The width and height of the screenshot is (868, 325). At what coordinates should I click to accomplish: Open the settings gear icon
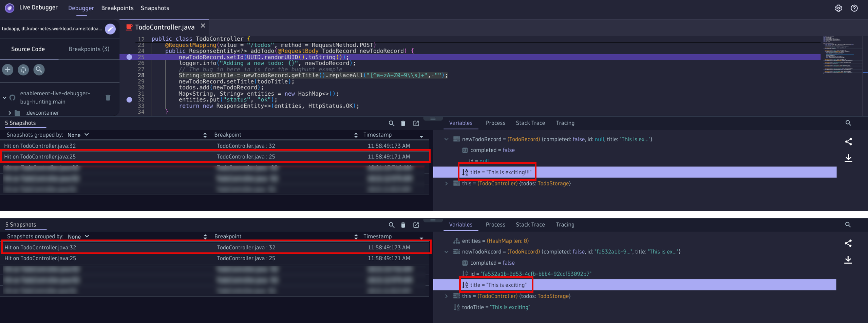pyautogui.click(x=838, y=8)
